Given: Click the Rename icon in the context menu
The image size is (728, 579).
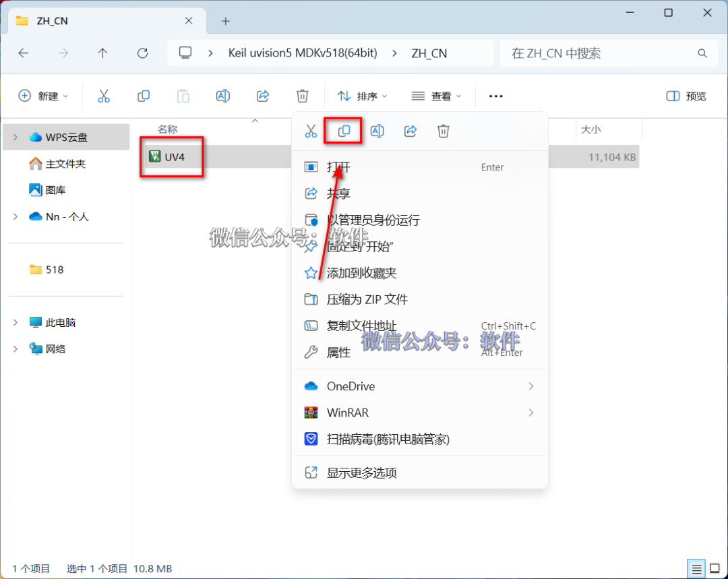Looking at the screenshot, I should pyautogui.click(x=377, y=131).
